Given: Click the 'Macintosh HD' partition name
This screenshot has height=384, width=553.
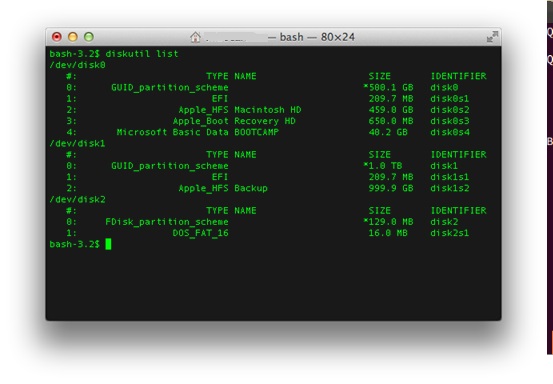Looking at the screenshot, I should (268, 110).
